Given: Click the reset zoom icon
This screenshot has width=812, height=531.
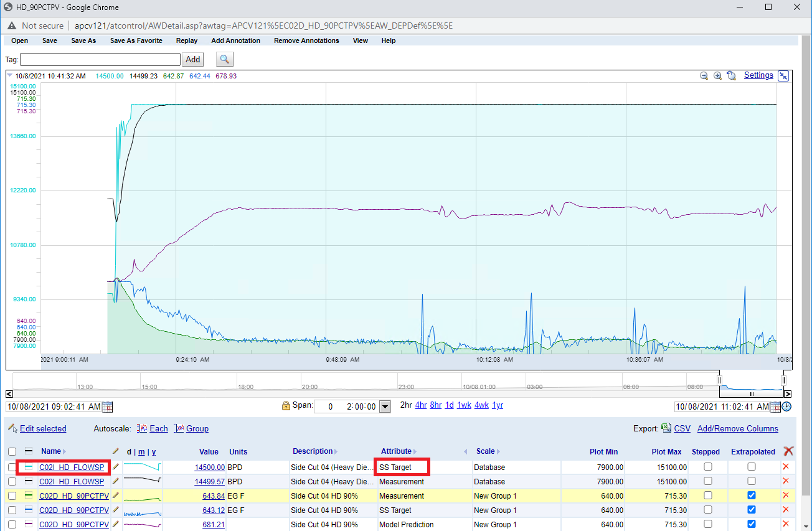Looking at the screenshot, I should pyautogui.click(x=731, y=76).
